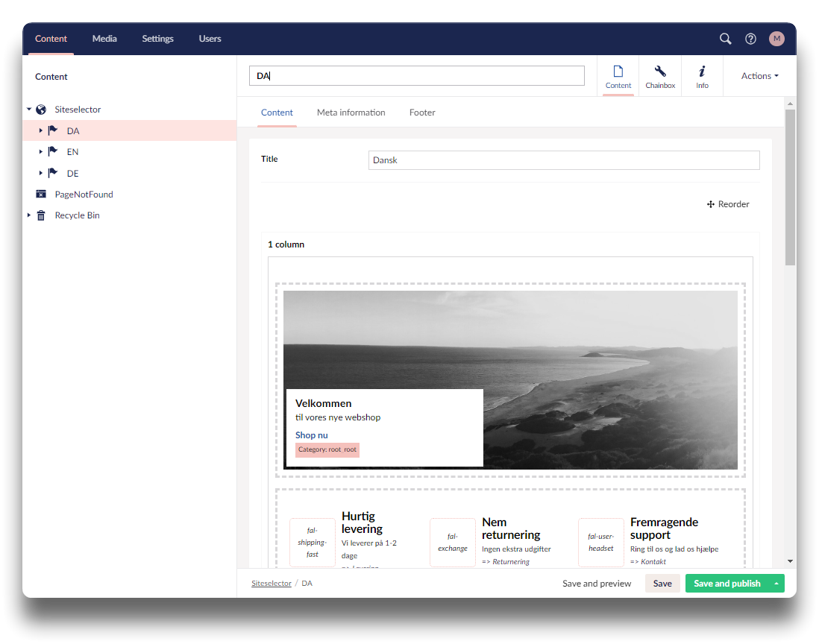The height and width of the screenshot is (644, 819).
Task: Select PageNotFound in content tree
Action: [x=84, y=195]
